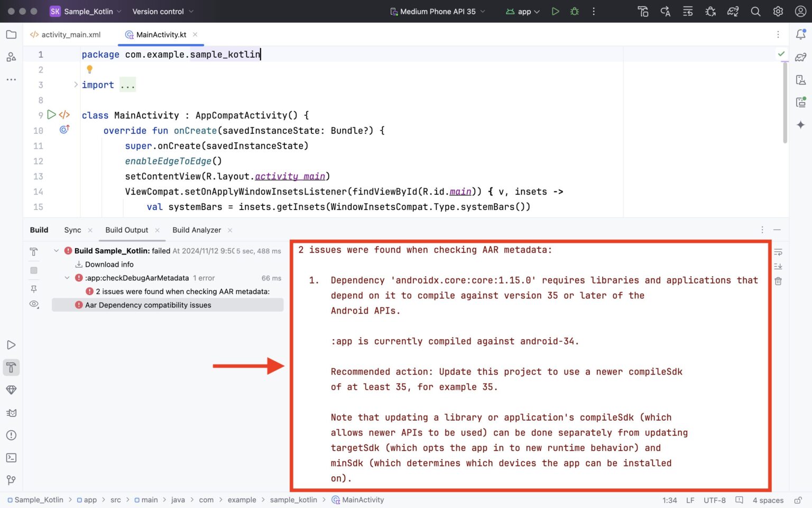The height and width of the screenshot is (508, 812).
Task: Open the Problems panel
Action: coord(12,435)
